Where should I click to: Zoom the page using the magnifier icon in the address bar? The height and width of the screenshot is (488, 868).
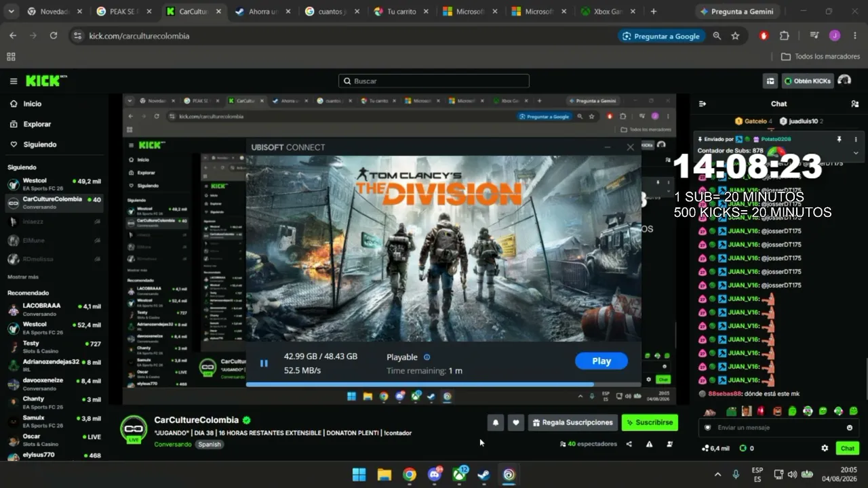point(717,36)
